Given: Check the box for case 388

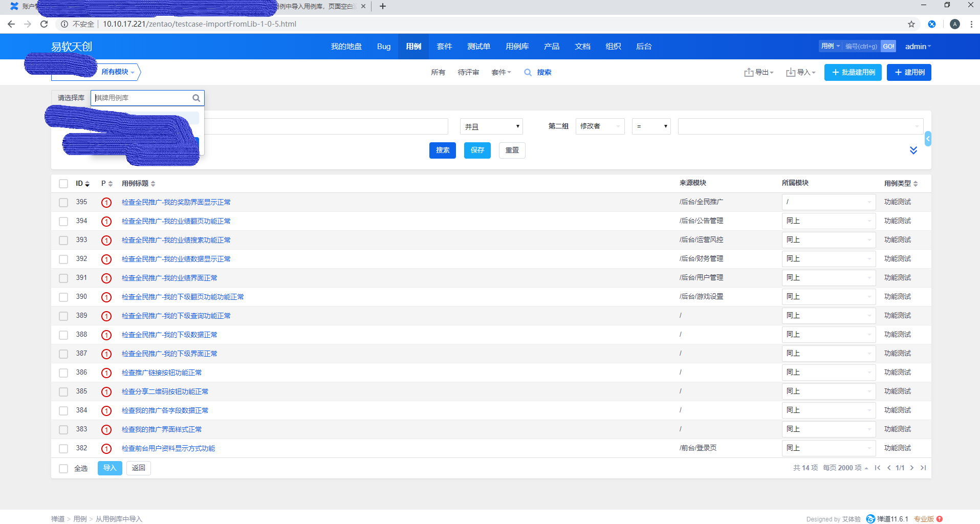Looking at the screenshot, I should point(63,335).
